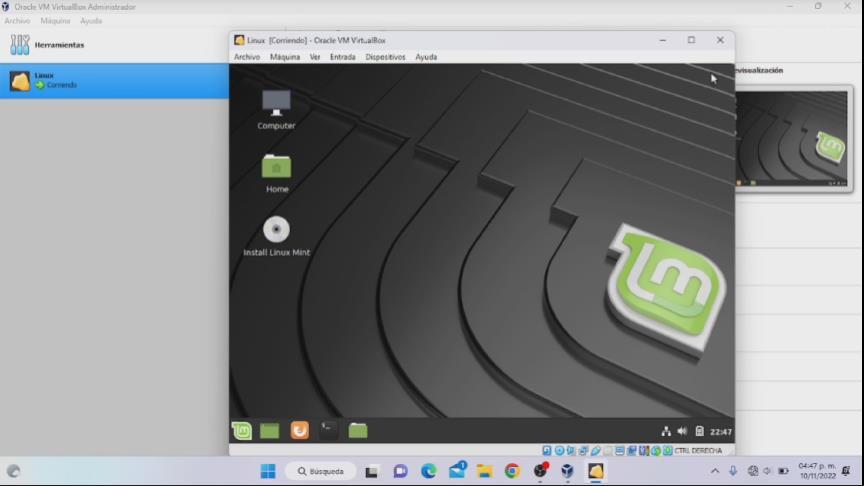Click audio status icon in VirtualBox
864x486 pixels.
point(570,451)
